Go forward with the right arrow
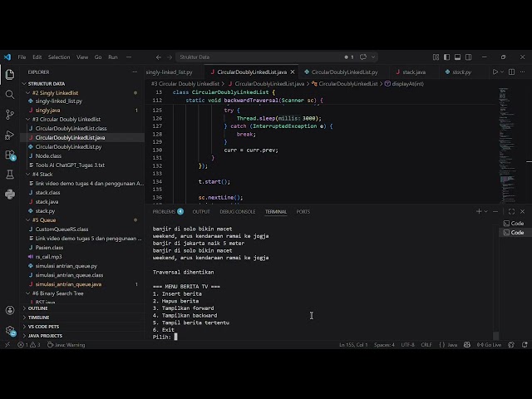Image resolution: width=532 pixels, height=399 pixels. pyautogui.click(x=170, y=57)
